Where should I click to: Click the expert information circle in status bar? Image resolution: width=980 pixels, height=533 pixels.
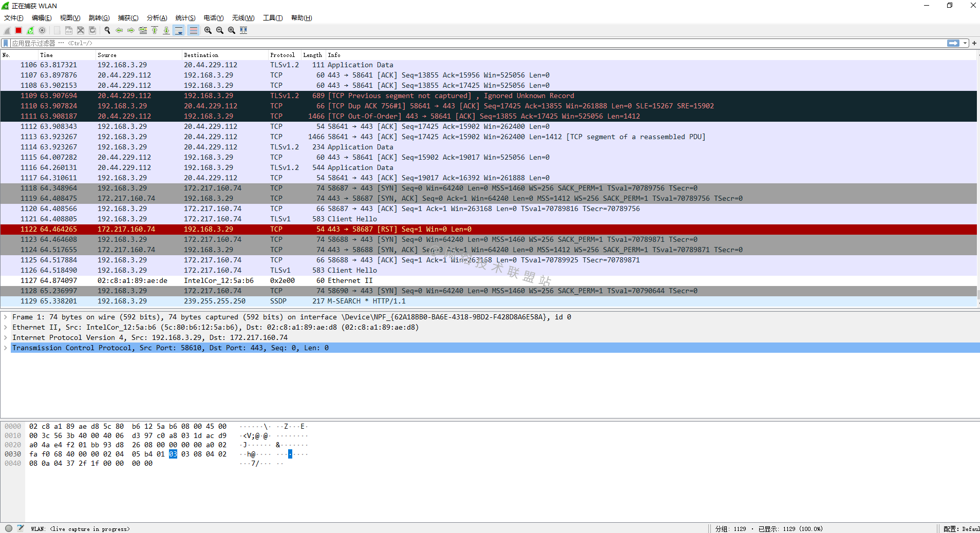click(9, 528)
